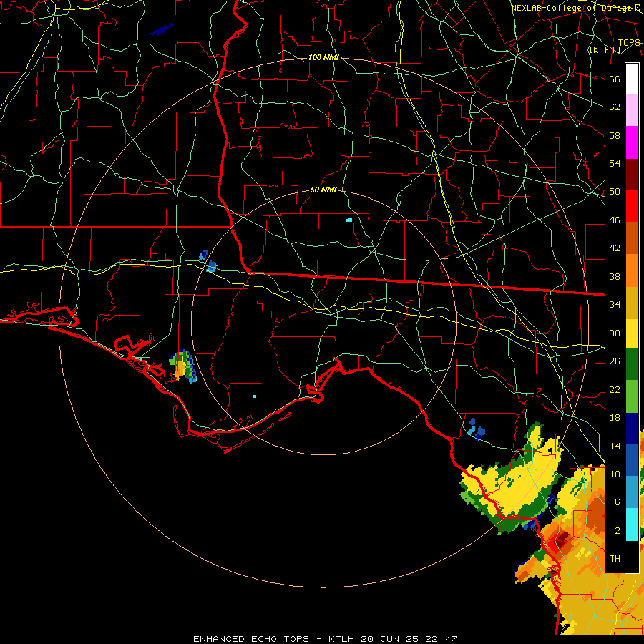Click the "42" legend value
This screenshot has width=644, height=644.
click(x=615, y=248)
